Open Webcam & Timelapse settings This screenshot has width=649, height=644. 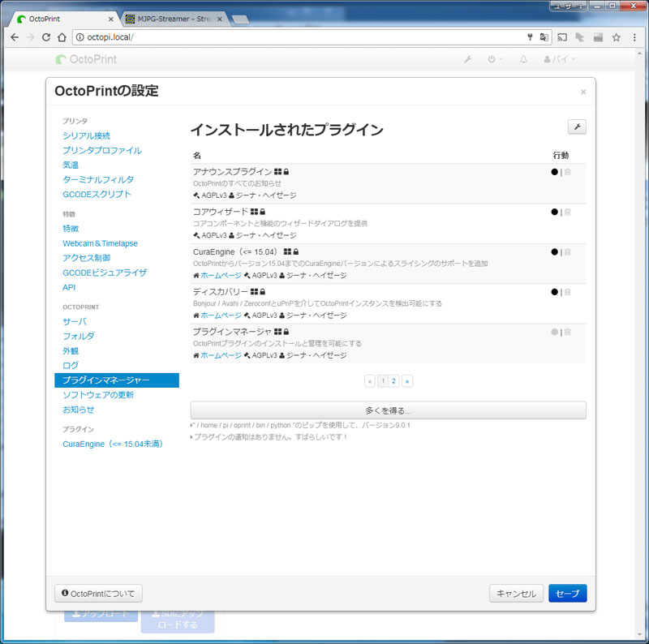100,244
